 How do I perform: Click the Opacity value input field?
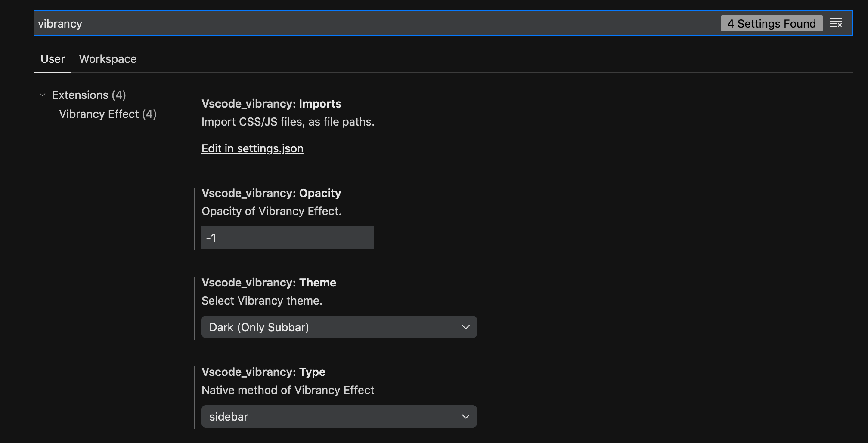click(288, 237)
